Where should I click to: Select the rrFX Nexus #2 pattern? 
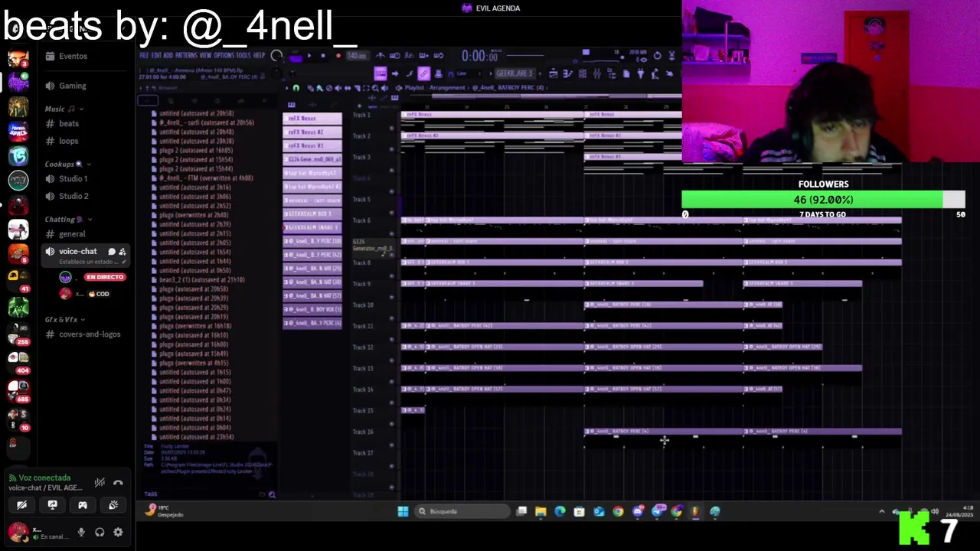tap(312, 132)
